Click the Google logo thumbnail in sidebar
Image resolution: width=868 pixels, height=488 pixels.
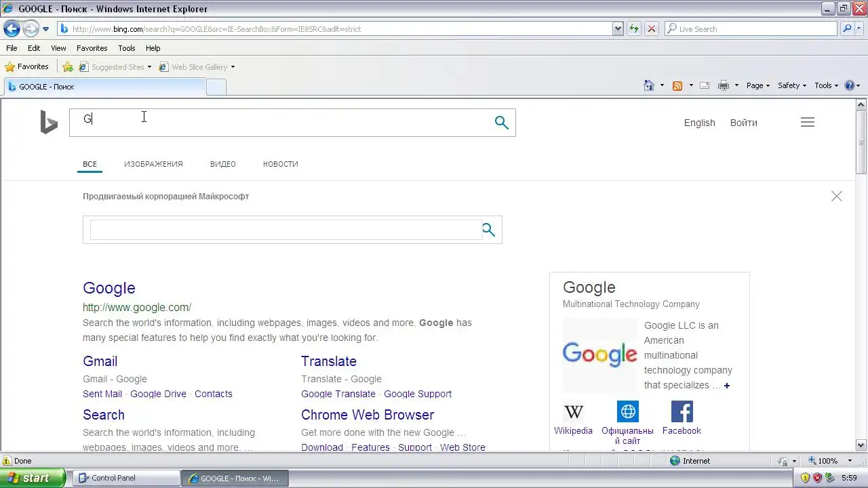(600, 354)
